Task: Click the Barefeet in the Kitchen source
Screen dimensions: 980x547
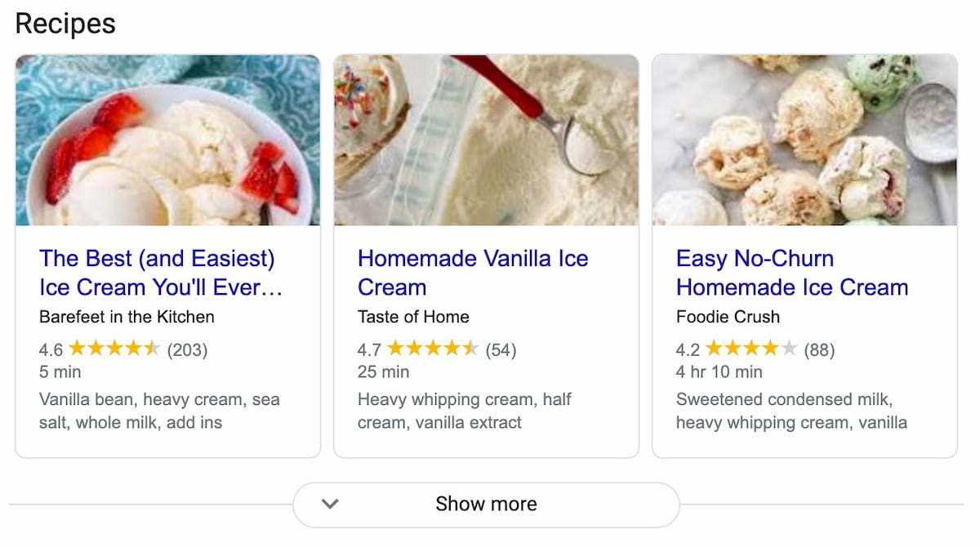Action: (x=127, y=317)
